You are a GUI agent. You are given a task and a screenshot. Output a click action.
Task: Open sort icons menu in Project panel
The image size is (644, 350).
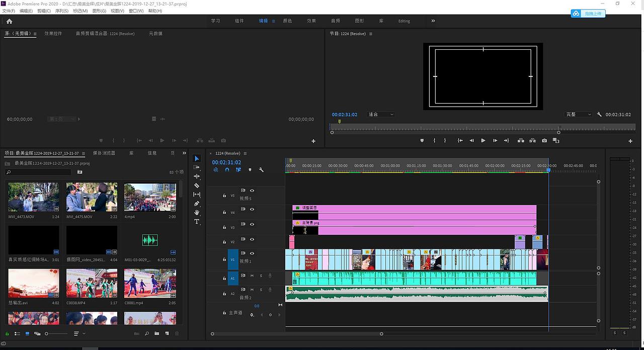click(79, 333)
